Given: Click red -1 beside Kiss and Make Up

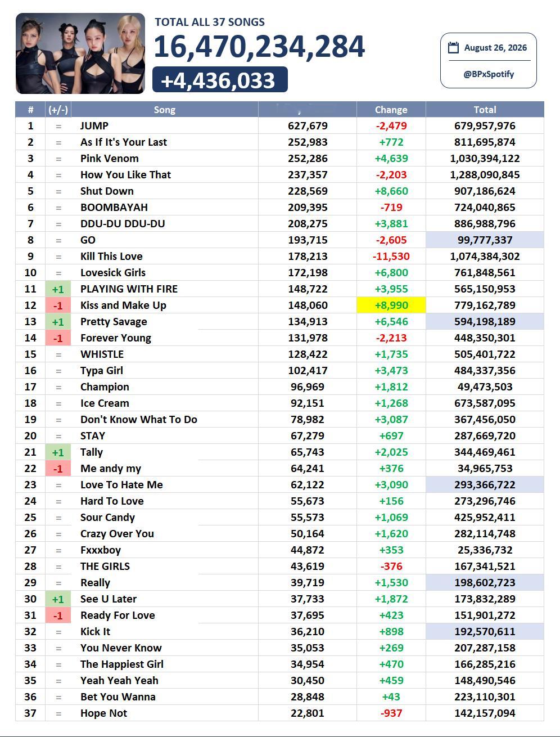Looking at the screenshot, I should pos(58,305).
